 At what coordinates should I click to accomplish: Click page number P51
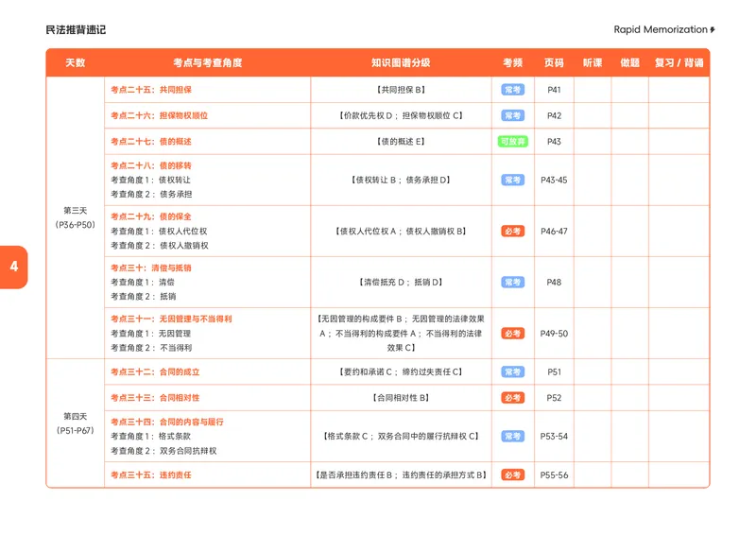(554, 371)
